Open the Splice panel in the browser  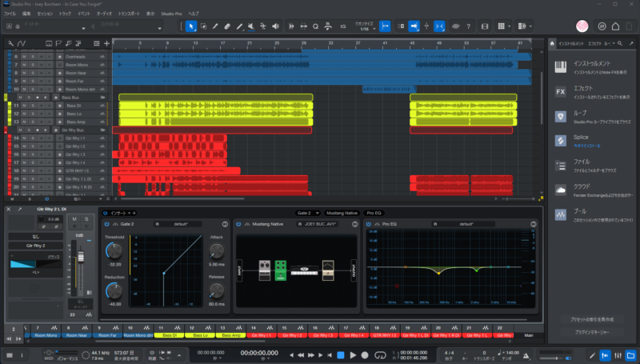(582, 138)
